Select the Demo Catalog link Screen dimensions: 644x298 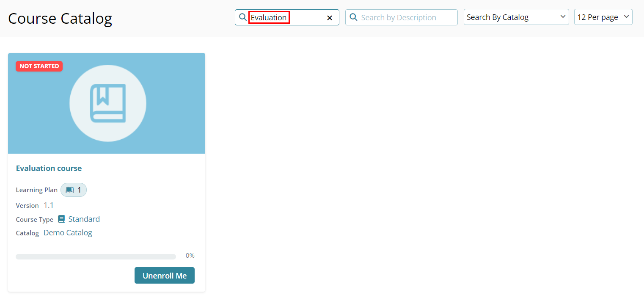pyautogui.click(x=68, y=233)
